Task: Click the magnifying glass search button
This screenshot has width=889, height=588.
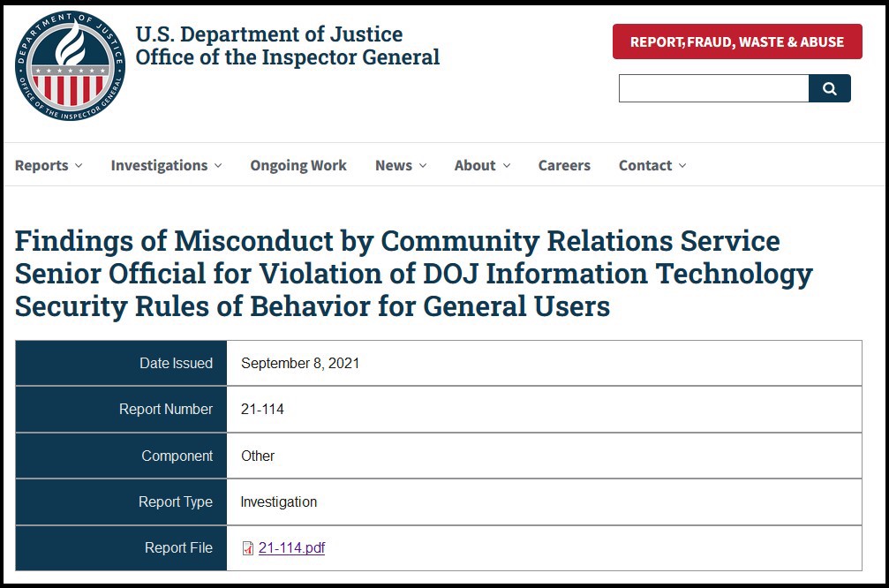Action: (x=830, y=88)
